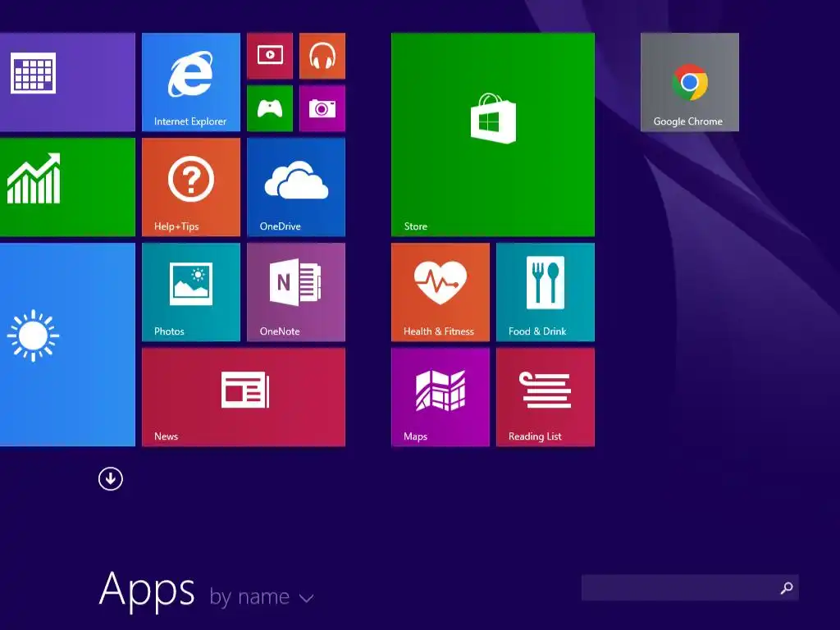The image size is (840, 630).
Task: Open the Calendar tile
Action: pyautogui.click(x=67, y=82)
